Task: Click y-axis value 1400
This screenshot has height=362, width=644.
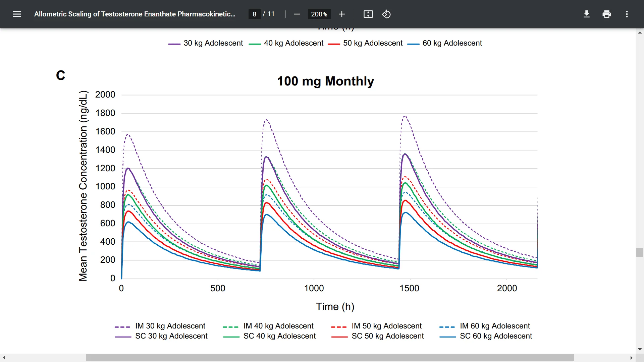Action: click(x=105, y=150)
